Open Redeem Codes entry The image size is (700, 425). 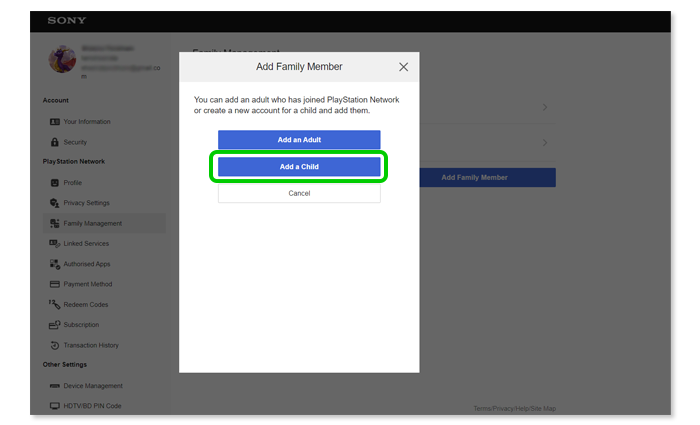coord(86,304)
